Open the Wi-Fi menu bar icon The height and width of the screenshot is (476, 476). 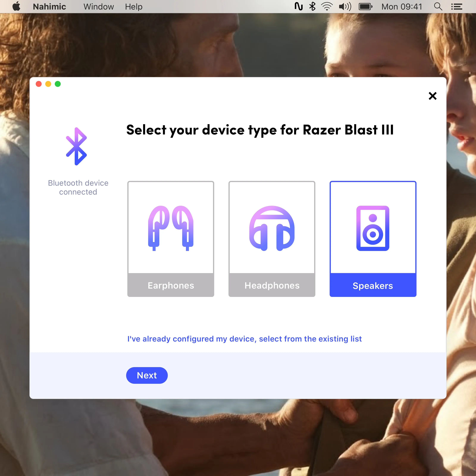click(x=327, y=6)
